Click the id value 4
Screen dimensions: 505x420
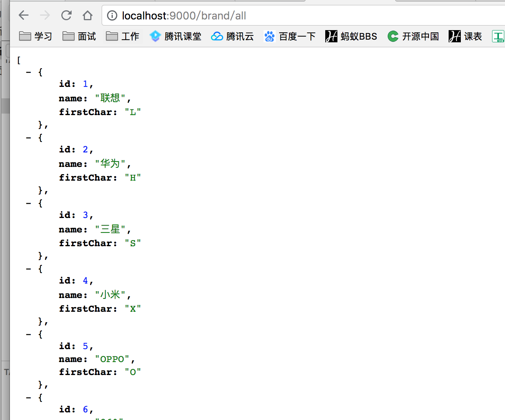[85, 281]
